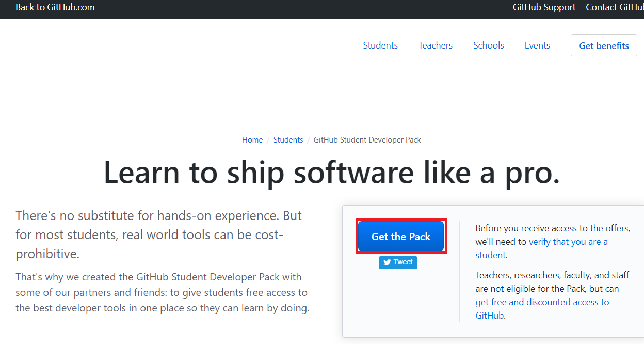Open GitHub Support link
The width and height of the screenshot is (644, 344).
[x=544, y=7]
